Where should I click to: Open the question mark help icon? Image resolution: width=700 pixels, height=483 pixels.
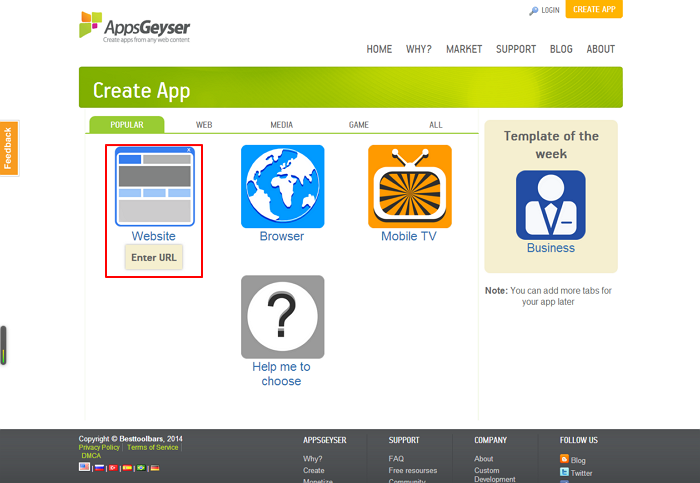[283, 316]
